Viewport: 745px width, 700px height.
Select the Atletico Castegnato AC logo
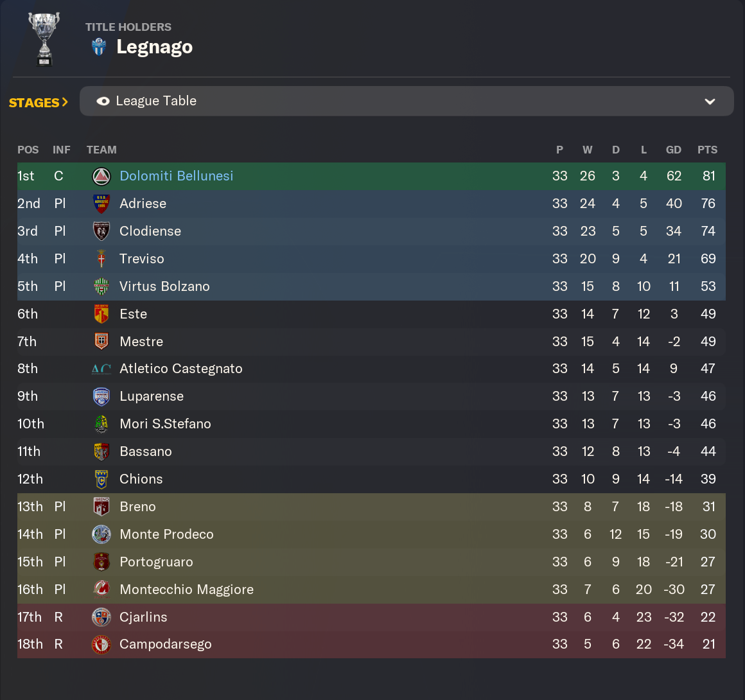(x=101, y=369)
